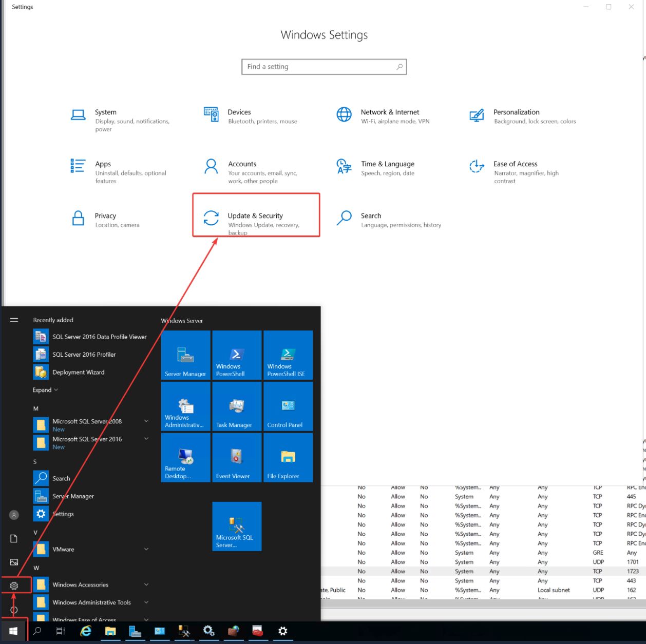Image resolution: width=646 pixels, height=644 pixels.
Task: Open Time & Language settings
Action: click(x=376, y=168)
